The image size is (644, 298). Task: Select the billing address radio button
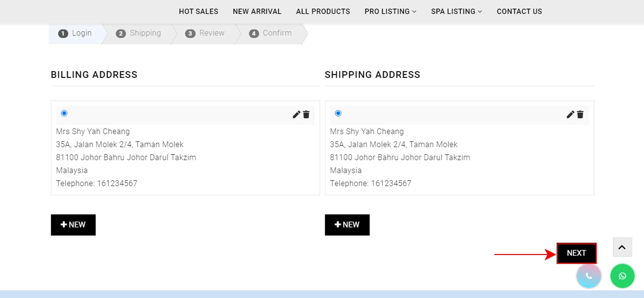[x=64, y=113]
